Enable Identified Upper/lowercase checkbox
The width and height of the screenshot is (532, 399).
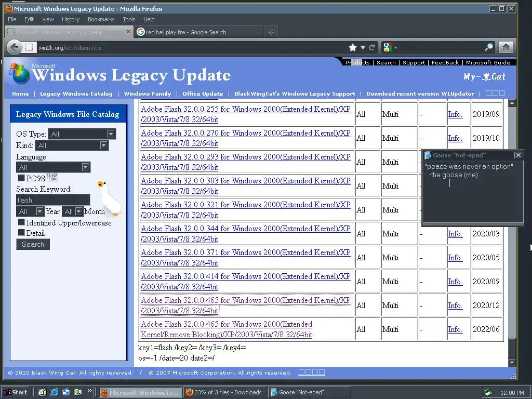pyautogui.click(x=21, y=222)
